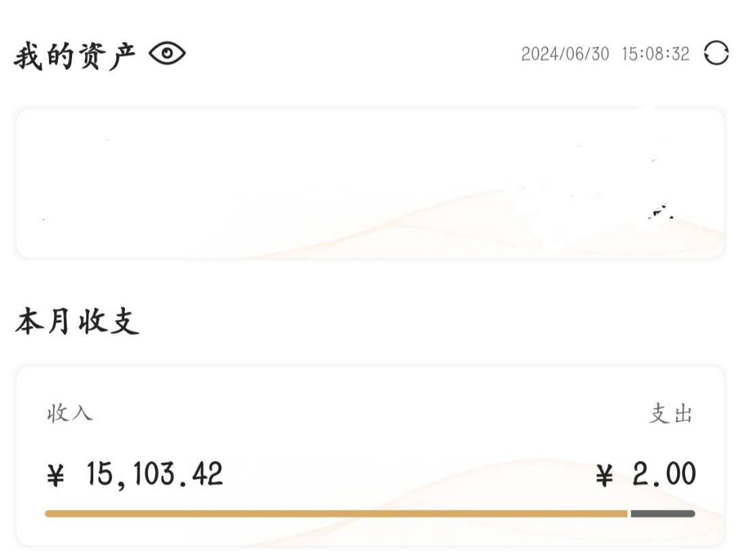Screen dimensions: 745x560
Task: Tap the yen symbol beside income
Action: pos(56,476)
